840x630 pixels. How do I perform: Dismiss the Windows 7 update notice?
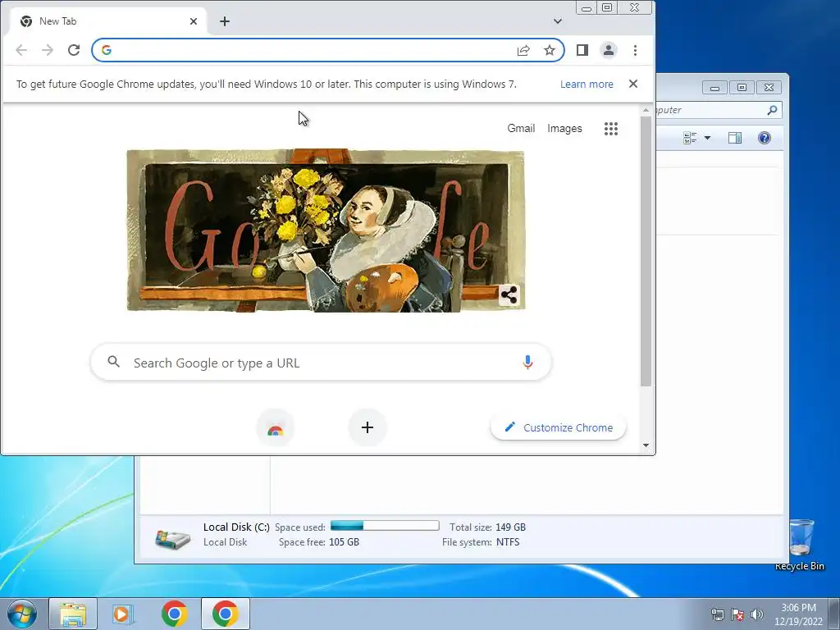click(633, 84)
